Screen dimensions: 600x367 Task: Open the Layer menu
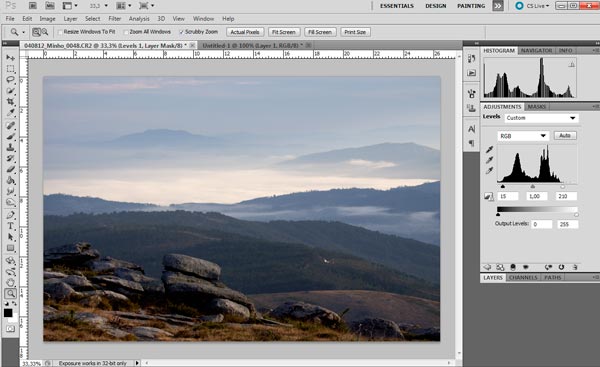70,19
